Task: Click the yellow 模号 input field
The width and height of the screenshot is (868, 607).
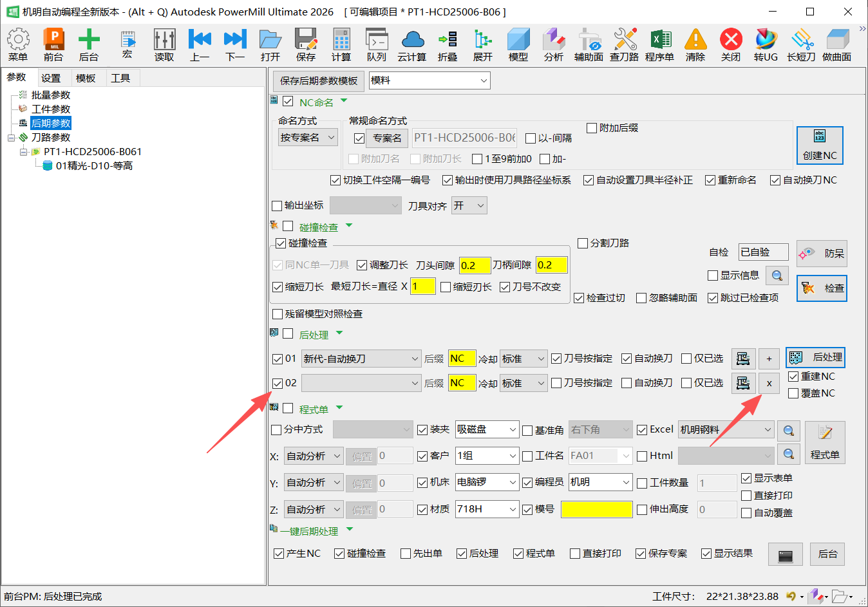Action: [x=597, y=509]
